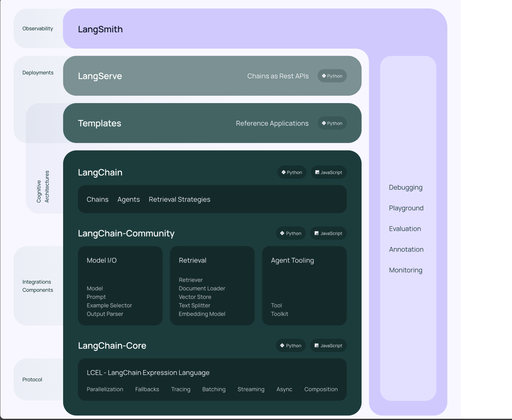Click the Python badge in the Templates row

[x=332, y=123]
